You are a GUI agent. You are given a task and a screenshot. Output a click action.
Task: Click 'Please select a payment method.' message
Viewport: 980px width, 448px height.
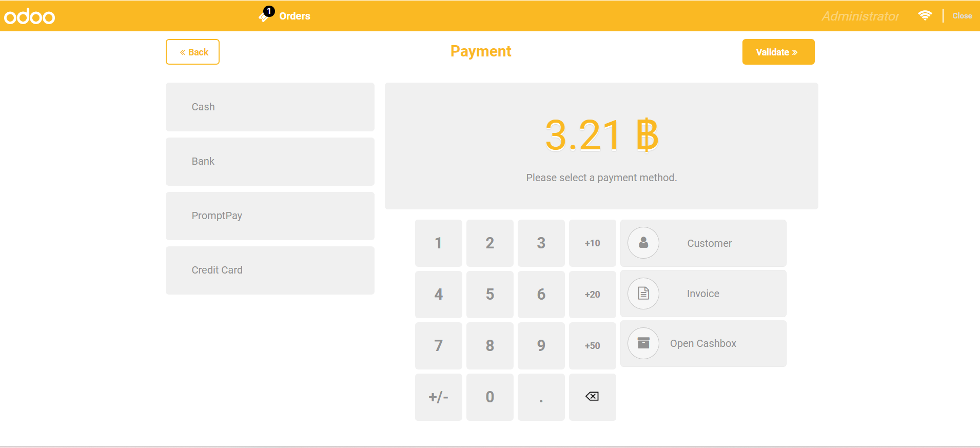point(601,178)
